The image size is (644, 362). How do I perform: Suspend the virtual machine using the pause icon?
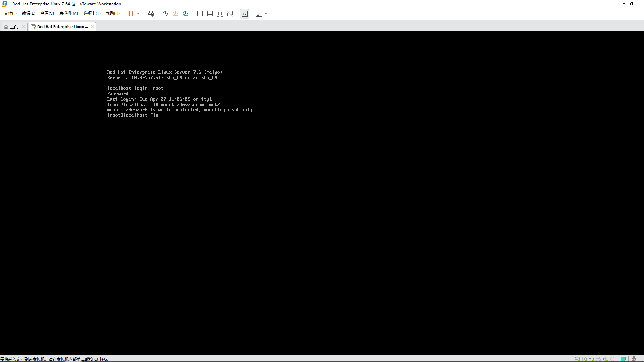click(x=131, y=14)
